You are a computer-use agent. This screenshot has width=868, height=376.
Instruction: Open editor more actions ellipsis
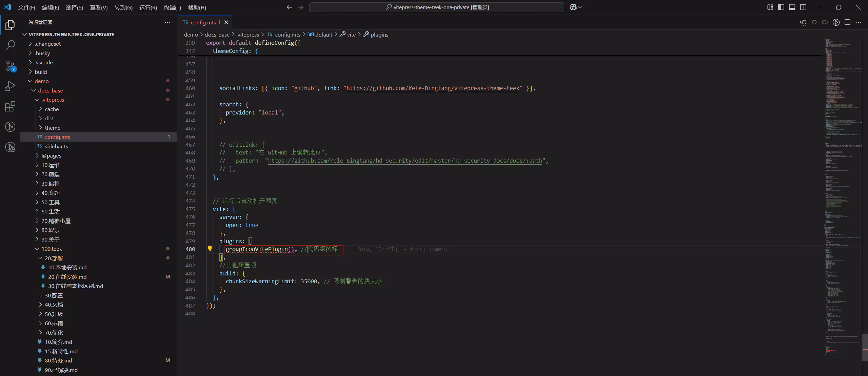pyautogui.click(x=858, y=22)
